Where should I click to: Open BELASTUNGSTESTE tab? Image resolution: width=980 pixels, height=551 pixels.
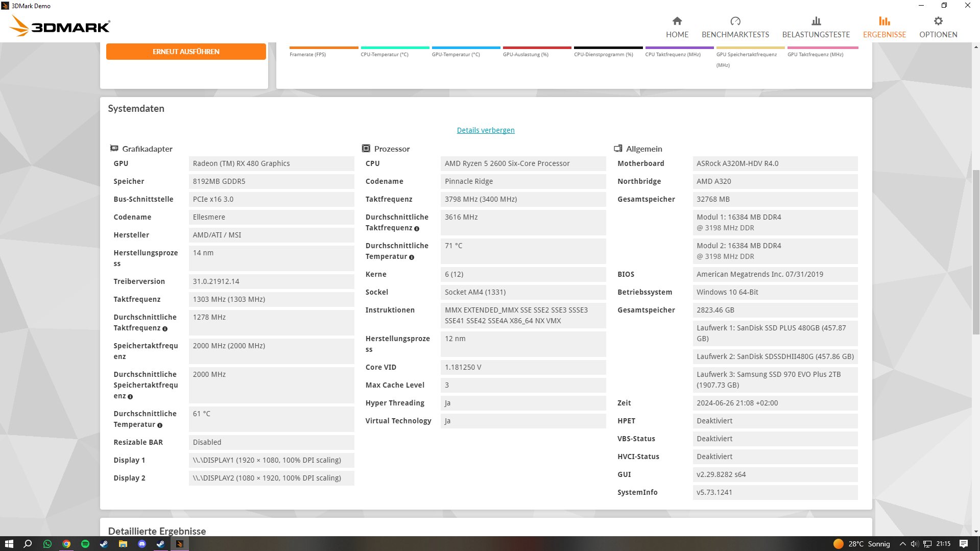[816, 27]
